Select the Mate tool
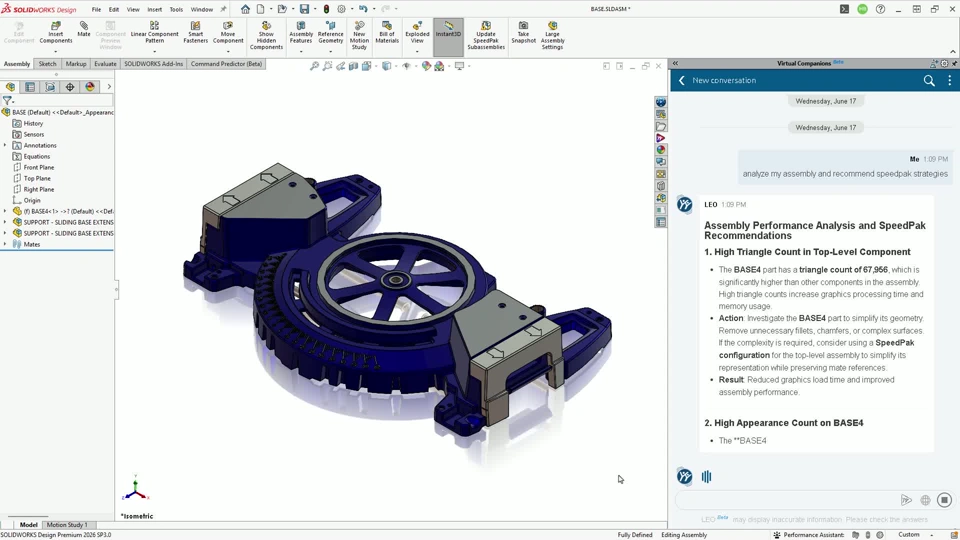960x540 pixels. 84,29
